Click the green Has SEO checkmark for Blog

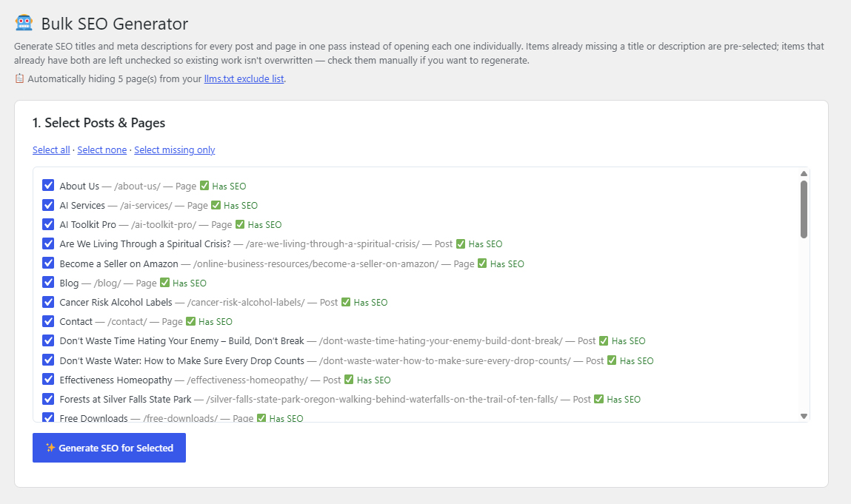[x=164, y=283]
